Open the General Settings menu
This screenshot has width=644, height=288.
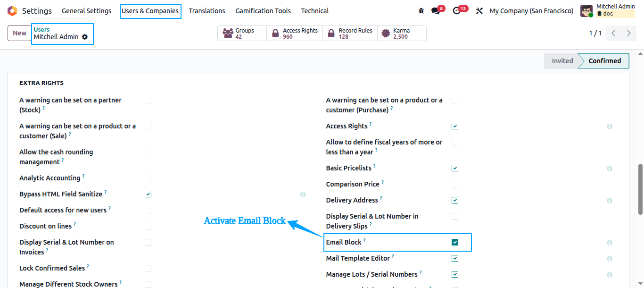87,11
